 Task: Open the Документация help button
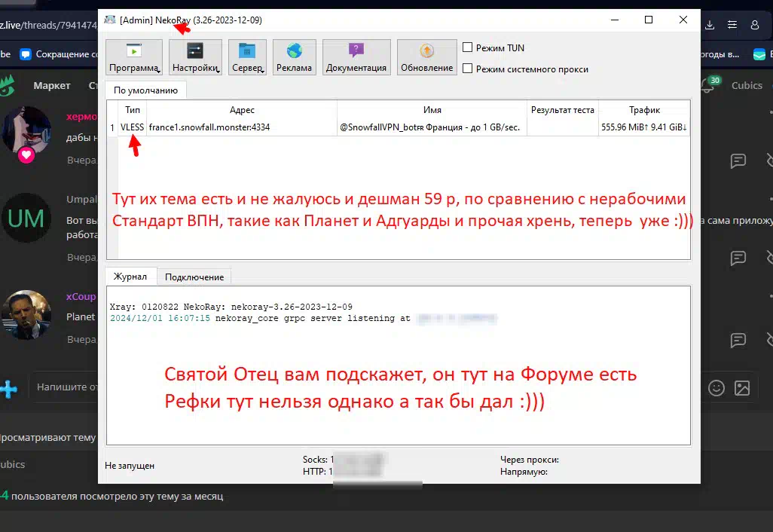356,57
